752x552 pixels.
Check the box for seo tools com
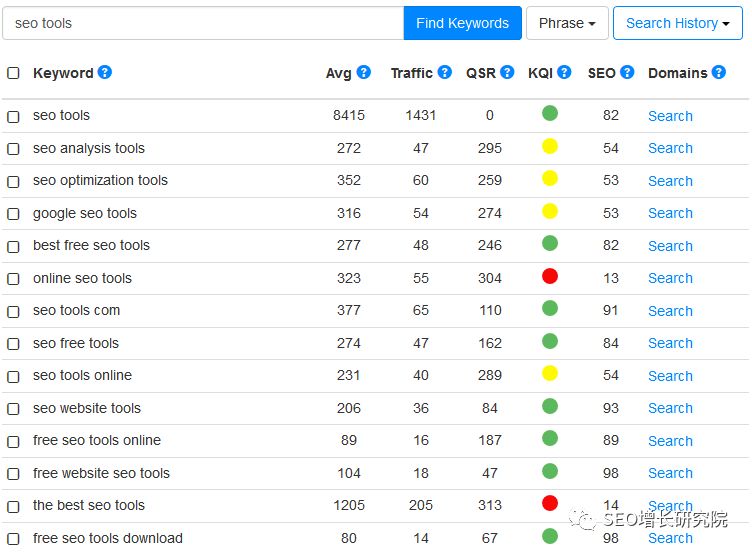pos(13,312)
